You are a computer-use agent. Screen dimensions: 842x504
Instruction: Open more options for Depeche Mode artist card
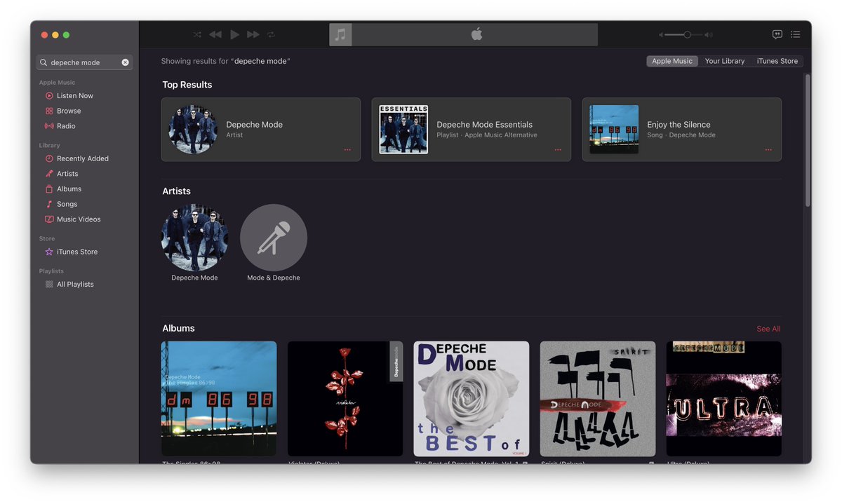pos(347,150)
